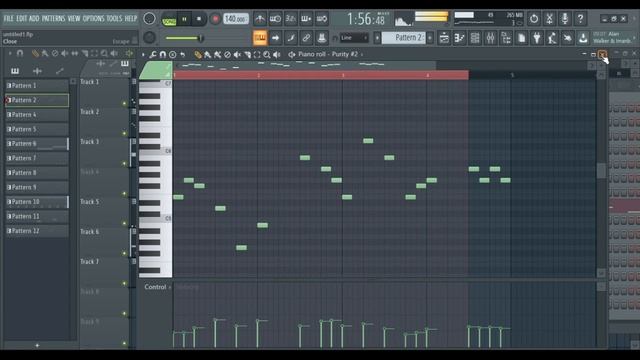
Task: Click the pause playback button
Action: tap(184, 19)
